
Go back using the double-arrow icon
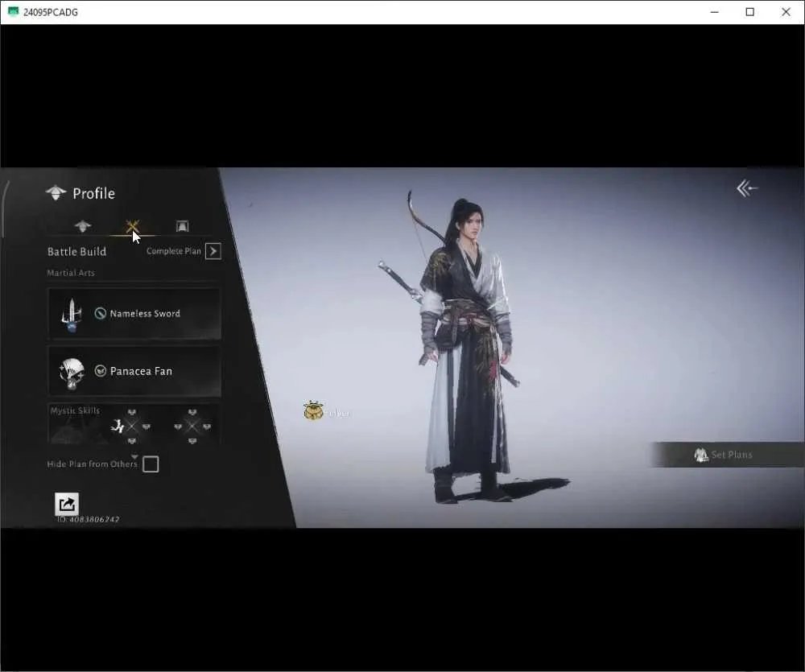747,188
